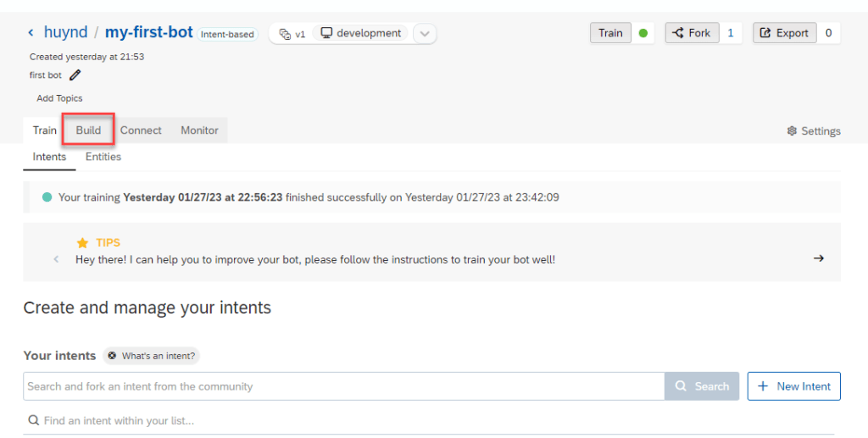Click the Export button
868x438 pixels.
(x=784, y=33)
